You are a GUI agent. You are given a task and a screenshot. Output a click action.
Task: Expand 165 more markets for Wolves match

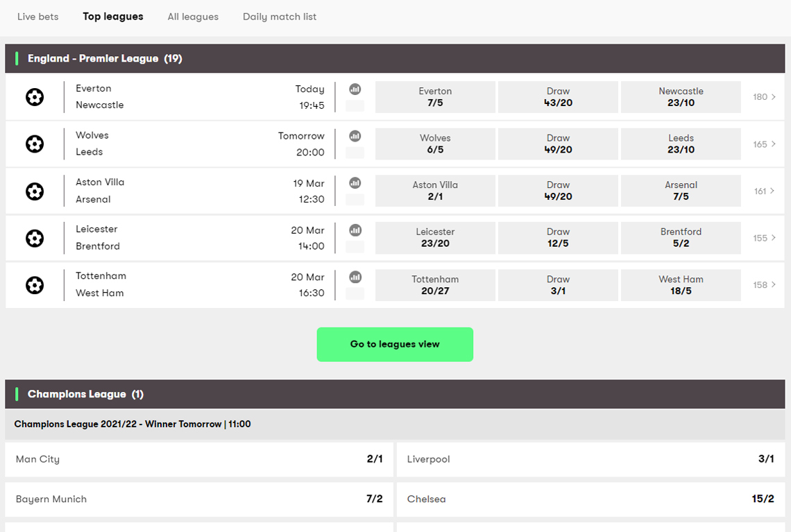pos(764,144)
